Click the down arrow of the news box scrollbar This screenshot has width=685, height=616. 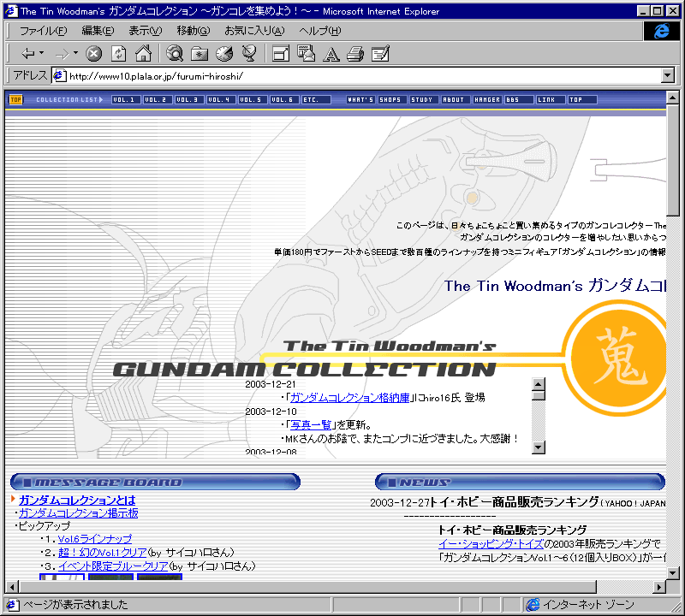coord(539,447)
